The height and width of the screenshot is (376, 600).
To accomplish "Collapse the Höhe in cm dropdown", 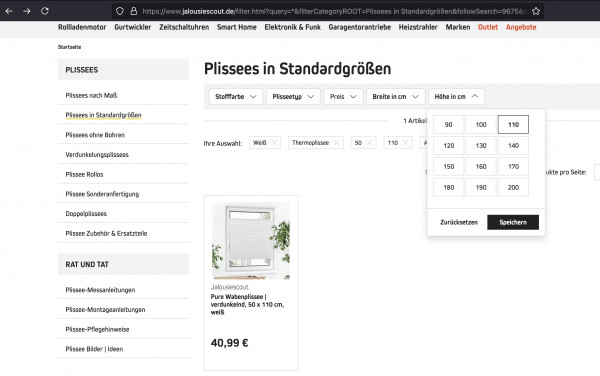I will [456, 96].
